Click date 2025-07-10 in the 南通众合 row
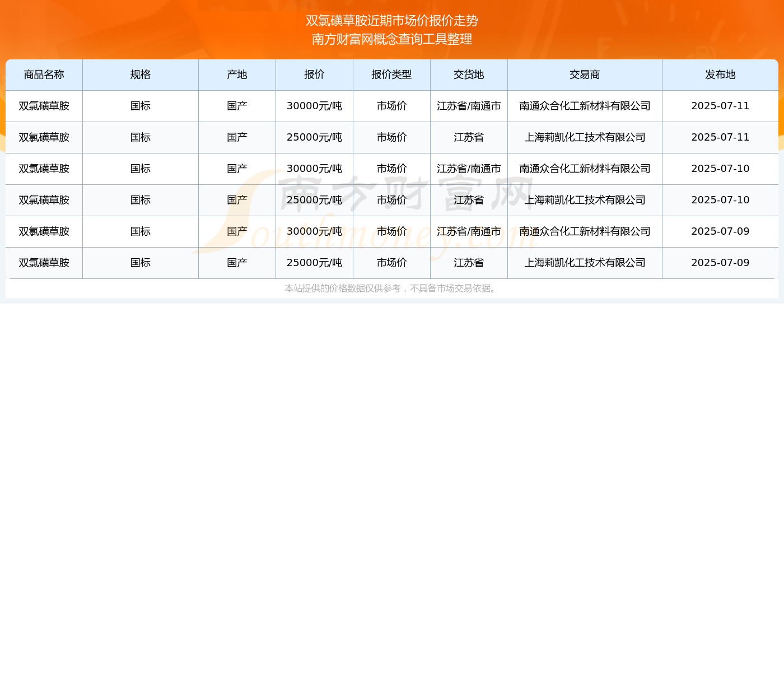This screenshot has height=675, width=784. tap(720, 169)
